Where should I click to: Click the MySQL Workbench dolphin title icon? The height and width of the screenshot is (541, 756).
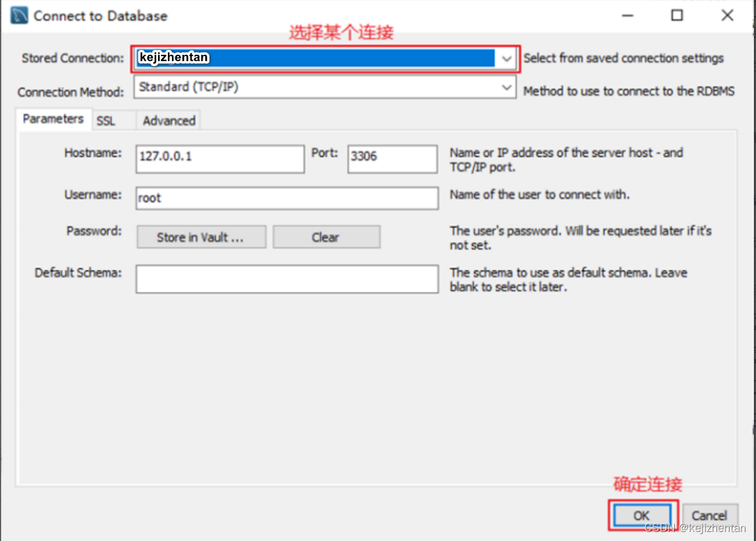[19, 15]
